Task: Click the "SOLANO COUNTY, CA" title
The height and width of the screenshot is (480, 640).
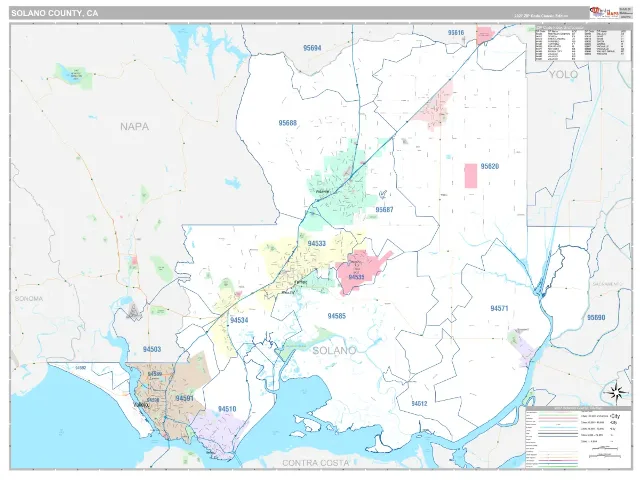Action: pos(55,13)
